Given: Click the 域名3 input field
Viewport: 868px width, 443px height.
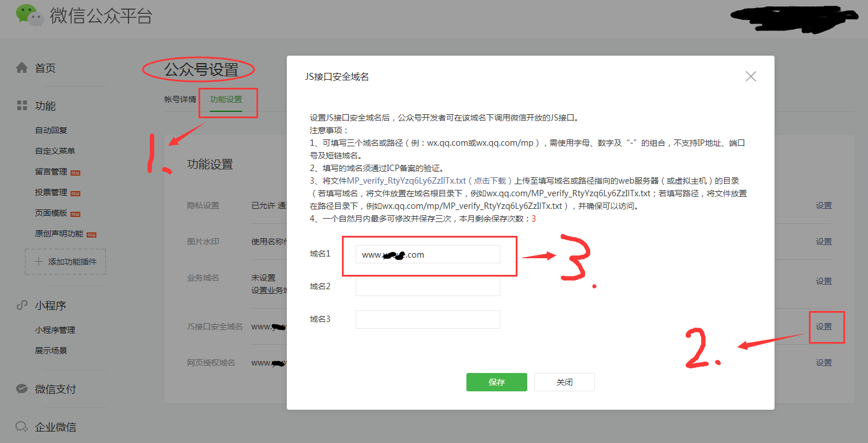Looking at the screenshot, I should [427, 320].
